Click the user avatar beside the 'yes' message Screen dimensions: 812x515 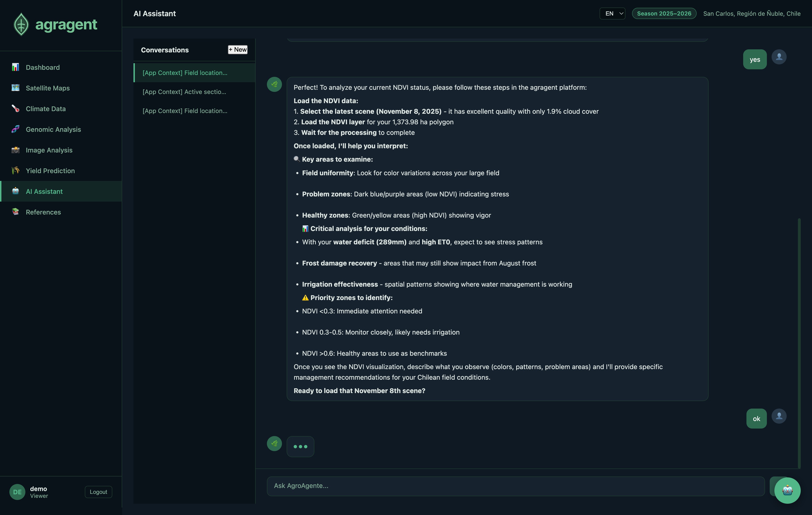tap(779, 57)
